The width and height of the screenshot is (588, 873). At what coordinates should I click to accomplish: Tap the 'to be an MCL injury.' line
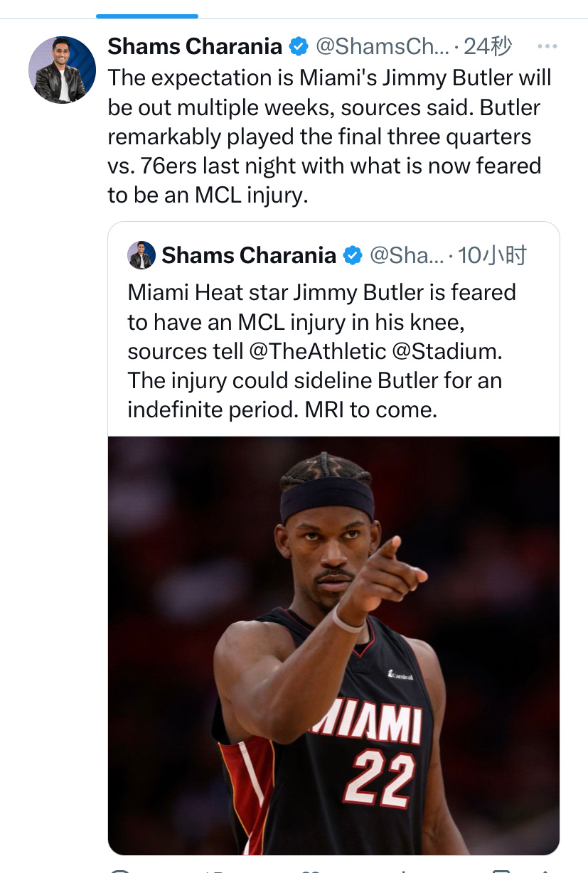(x=208, y=195)
